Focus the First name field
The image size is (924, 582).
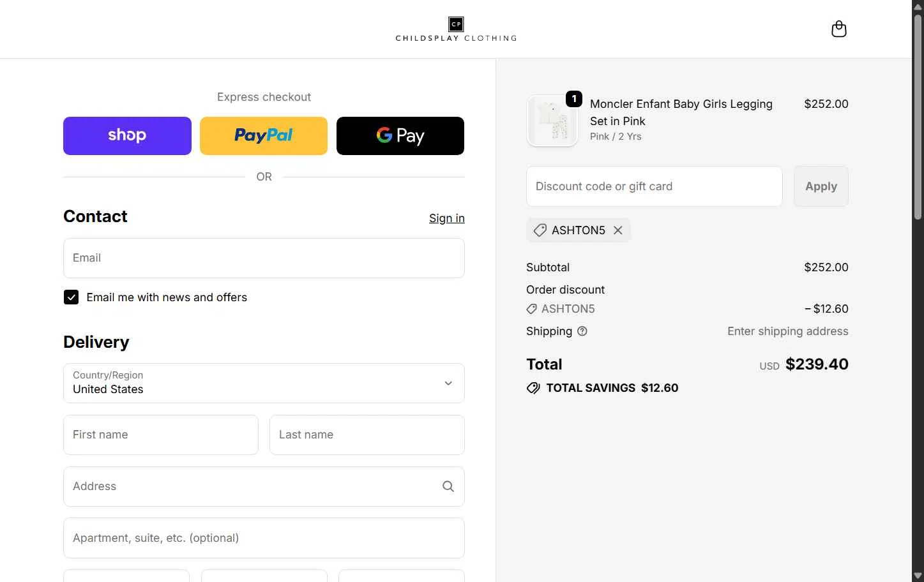coord(161,435)
